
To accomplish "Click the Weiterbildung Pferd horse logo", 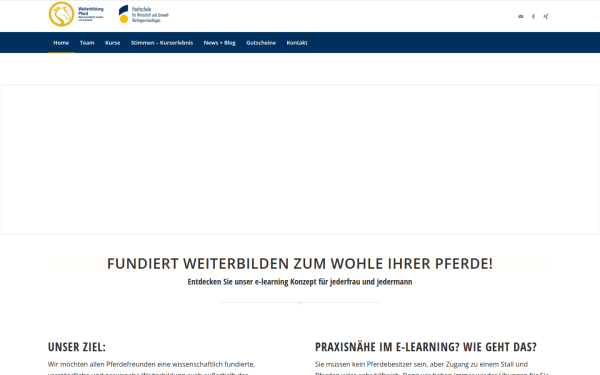I will tap(76, 14).
